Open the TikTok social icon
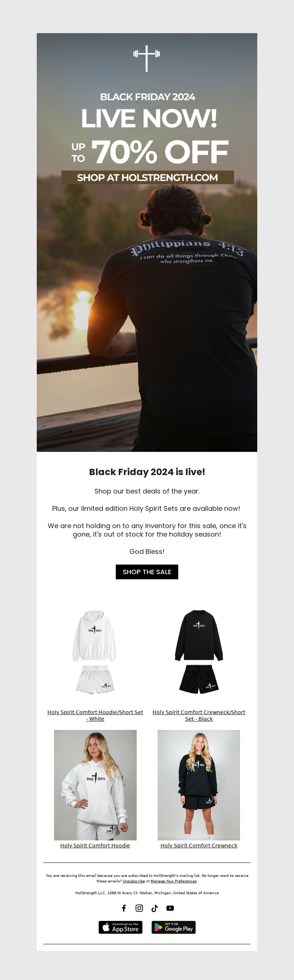 point(155,908)
